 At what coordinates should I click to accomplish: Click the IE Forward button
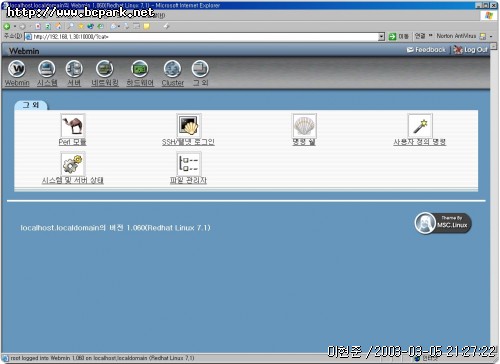(22, 26)
